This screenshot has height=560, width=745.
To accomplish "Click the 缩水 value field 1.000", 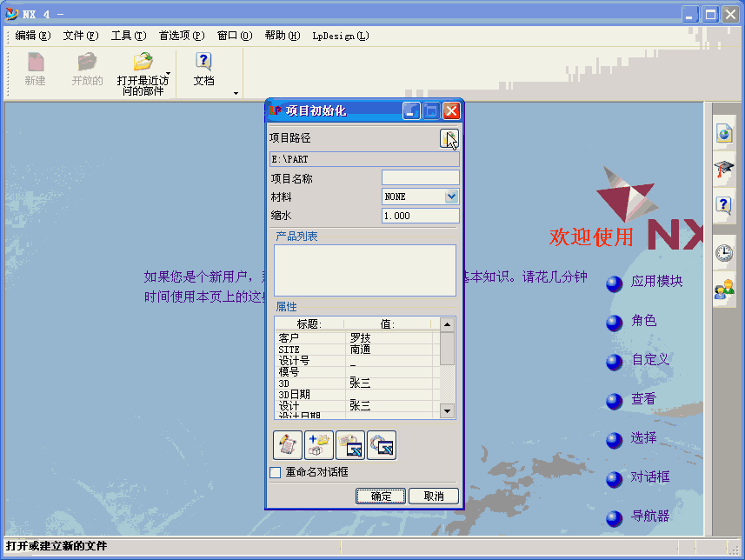I will pyautogui.click(x=421, y=216).
